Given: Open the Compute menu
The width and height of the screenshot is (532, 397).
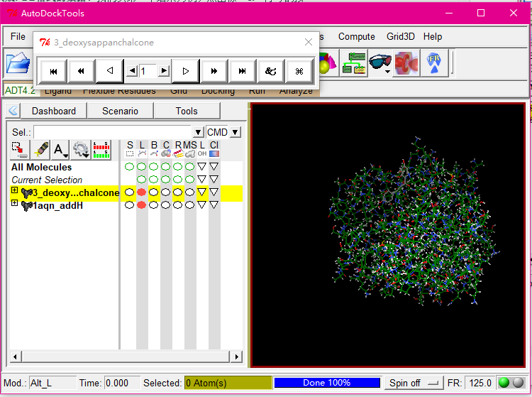Looking at the screenshot, I should pos(356,36).
